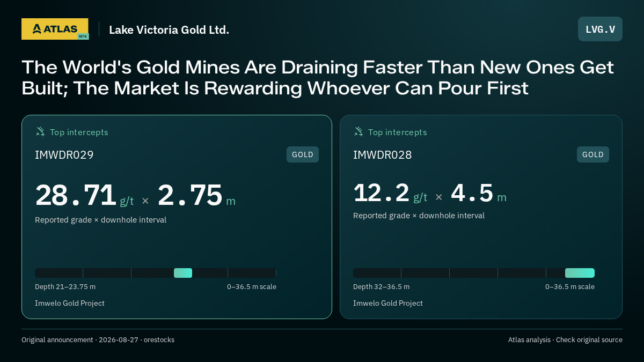Click the highlighted segment on the IMWDR028 depth bar
This screenshot has height=362, width=644.
coord(580,273)
